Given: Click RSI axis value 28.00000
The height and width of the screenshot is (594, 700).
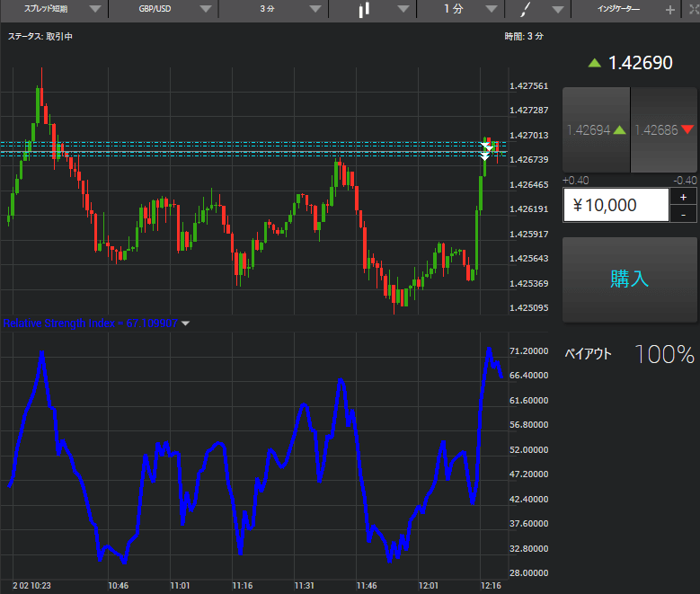Looking at the screenshot, I should (x=529, y=572).
